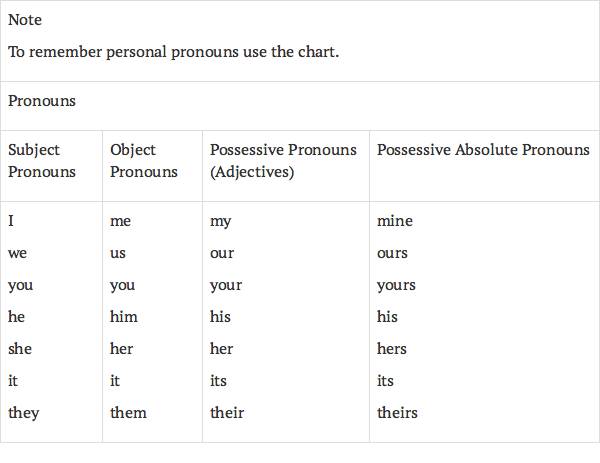Screen dimensions: 600x463
Task: Select the subject pronoun "she"
Action: tap(20, 349)
